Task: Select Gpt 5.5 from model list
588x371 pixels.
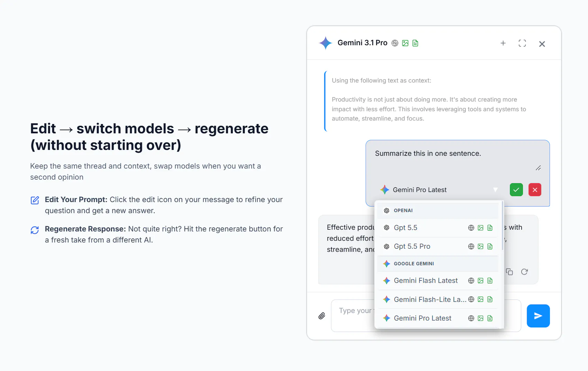Action: point(438,228)
